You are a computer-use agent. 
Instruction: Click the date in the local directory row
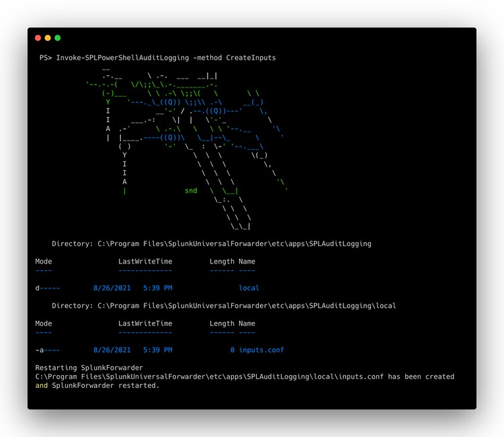coord(112,288)
